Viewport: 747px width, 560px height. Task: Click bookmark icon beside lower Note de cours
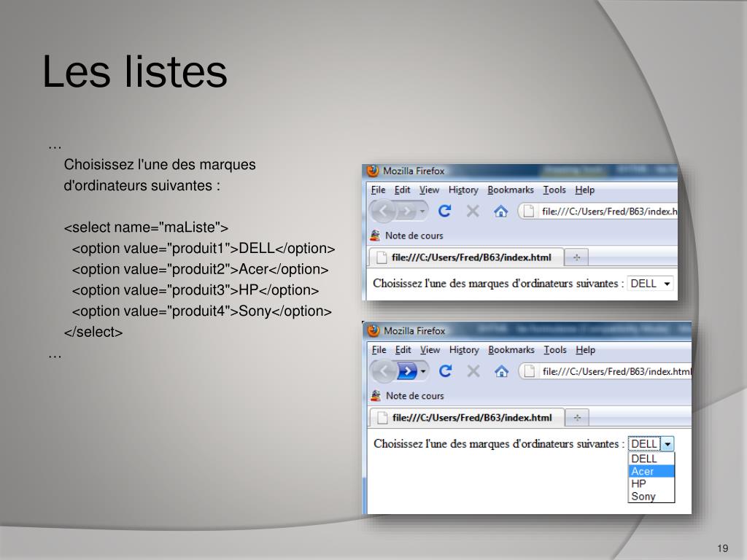pyautogui.click(x=376, y=395)
